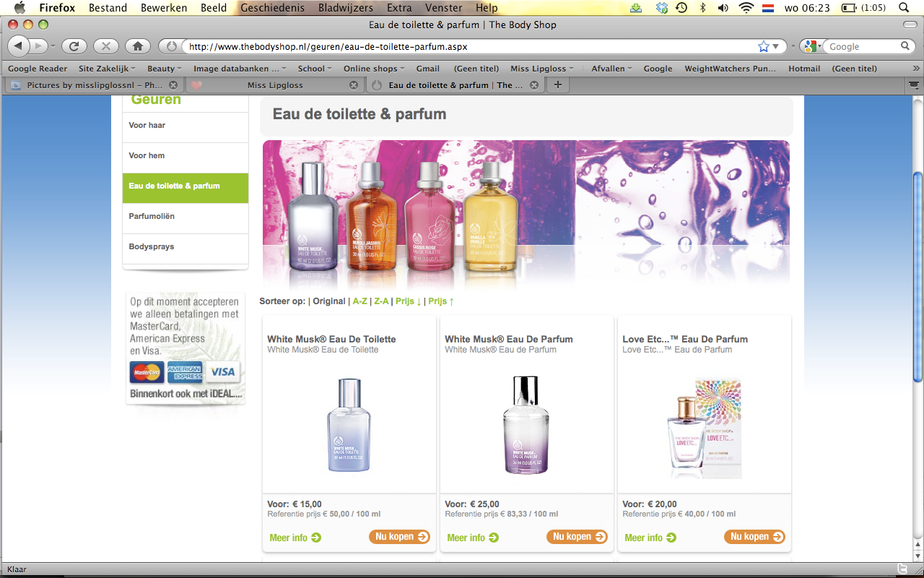Select Voor haar in sidebar
The image size is (924, 578).
(186, 126)
